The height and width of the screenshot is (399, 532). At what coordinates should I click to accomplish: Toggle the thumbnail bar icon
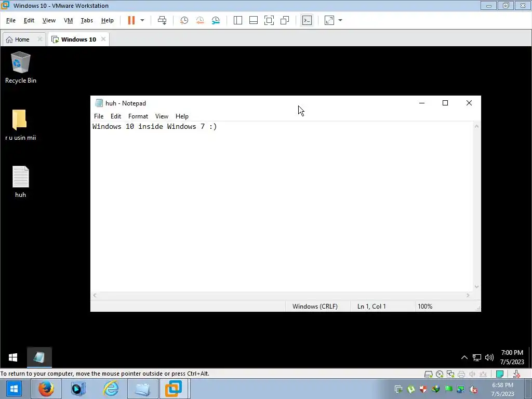[x=254, y=20]
